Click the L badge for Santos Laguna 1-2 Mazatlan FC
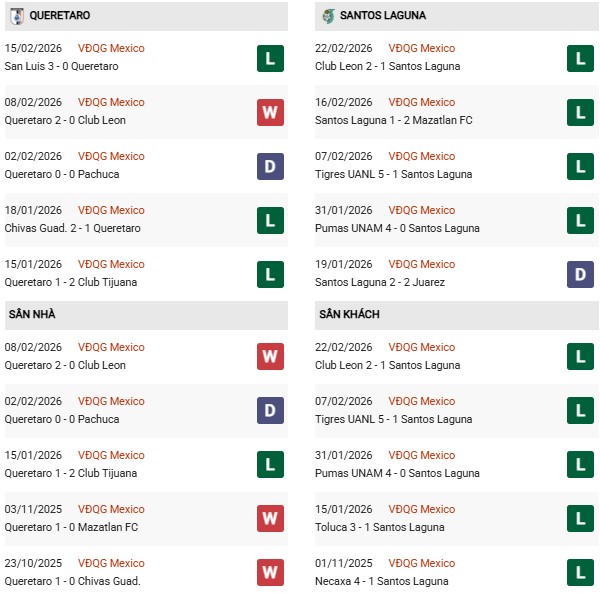Viewport: 600px width, 593px height. [x=580, y=112]
